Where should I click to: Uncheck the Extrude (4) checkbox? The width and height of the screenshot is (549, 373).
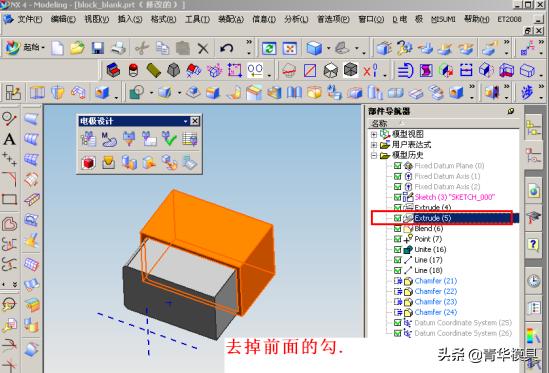397,207
